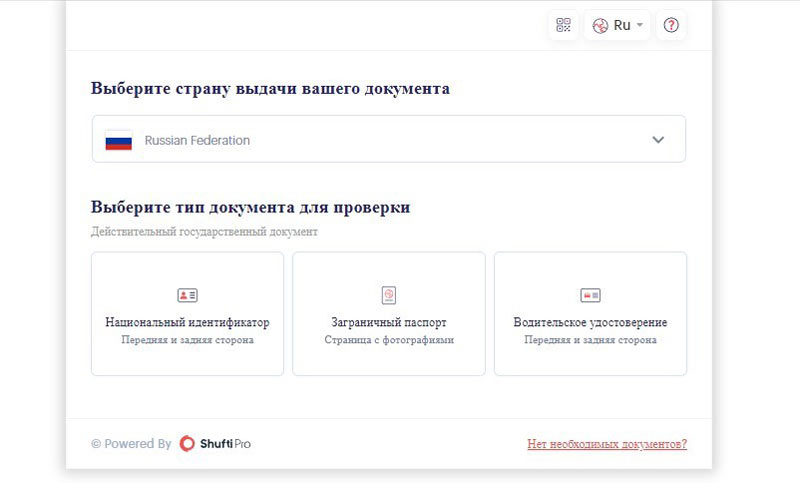Screen dimensions: 800x483
Task: Click the Shufti Pro logo icon
Action: pyautogui.click(x=188, y=444)
